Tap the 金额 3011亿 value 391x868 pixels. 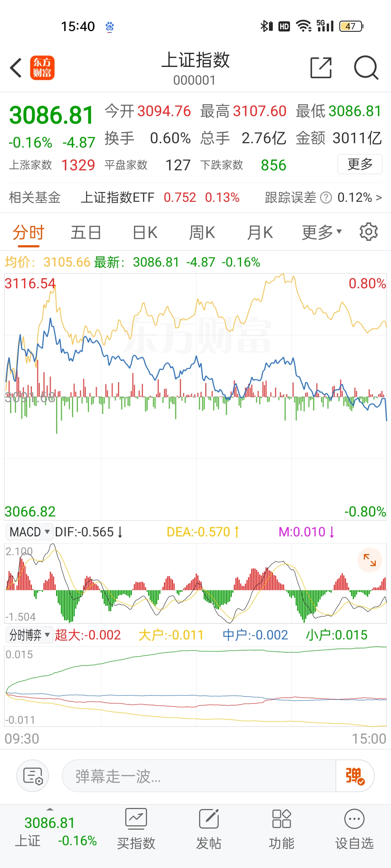click(357, 138)
